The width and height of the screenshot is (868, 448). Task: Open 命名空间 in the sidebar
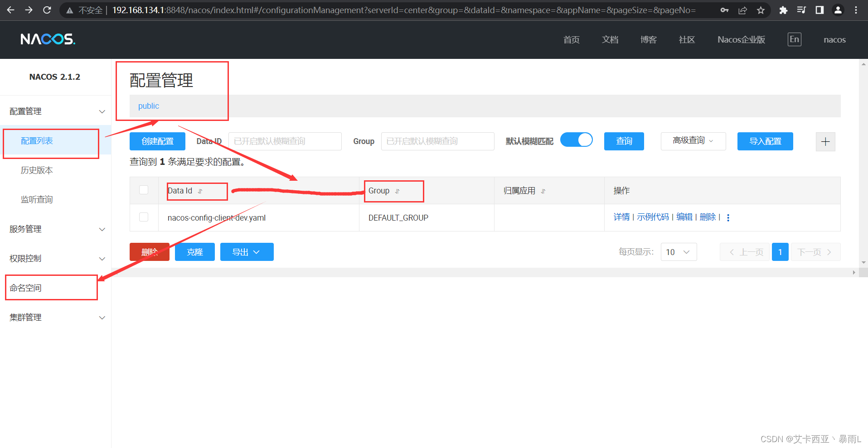coord(25,288)
